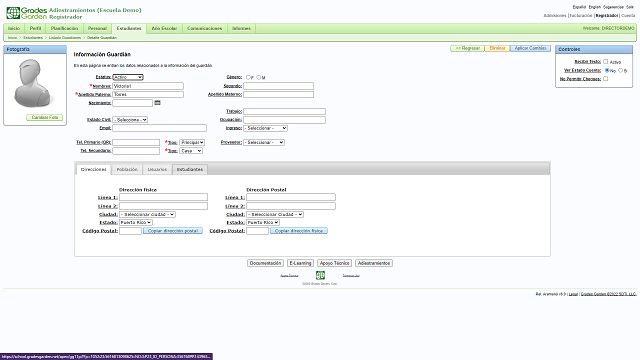Click the Apoyo Técnico button

click(x=334, y=263)
